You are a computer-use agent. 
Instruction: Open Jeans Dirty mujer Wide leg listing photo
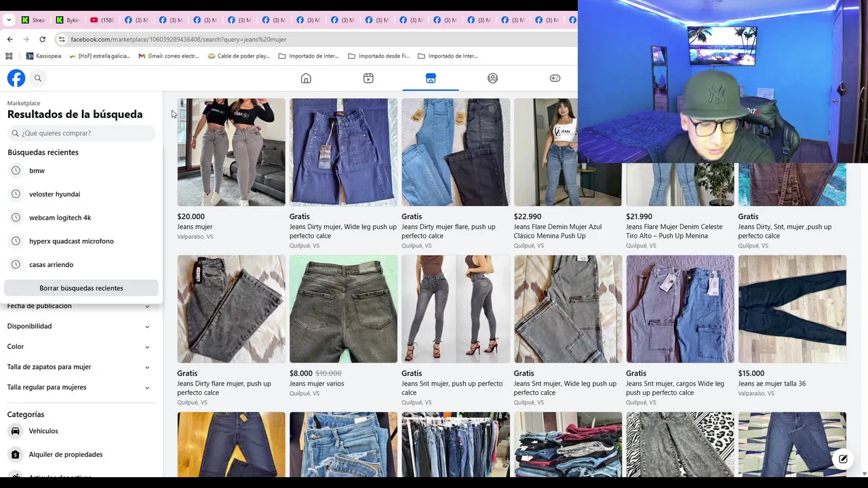pos(343,152)
